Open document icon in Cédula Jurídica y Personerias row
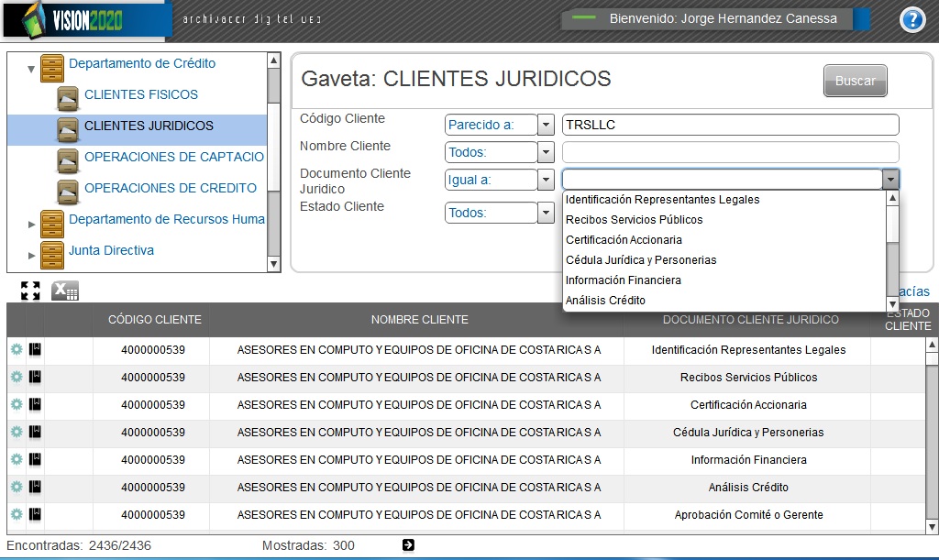 (x=36, y=432)
